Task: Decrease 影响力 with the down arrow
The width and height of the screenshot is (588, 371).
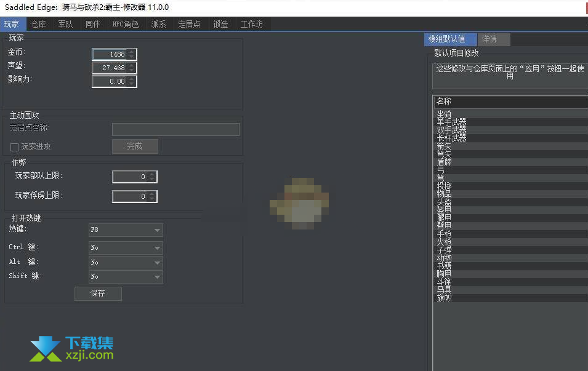Action: [131, 84]
